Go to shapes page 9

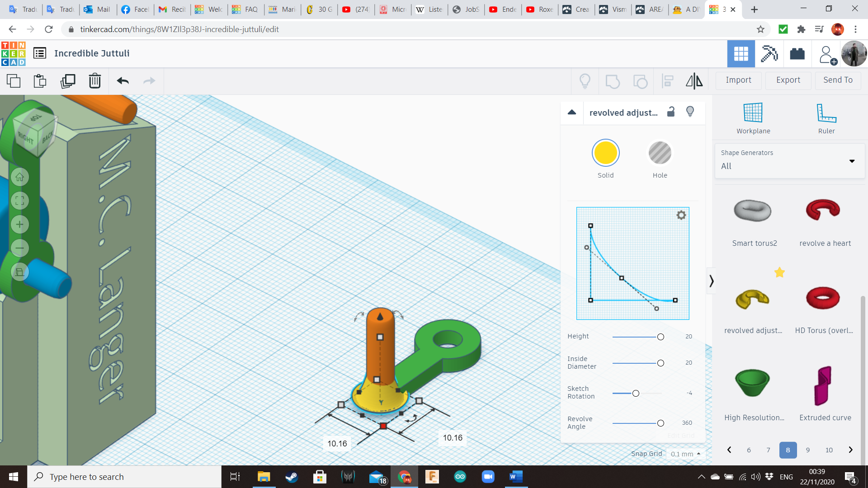[807, 450]
